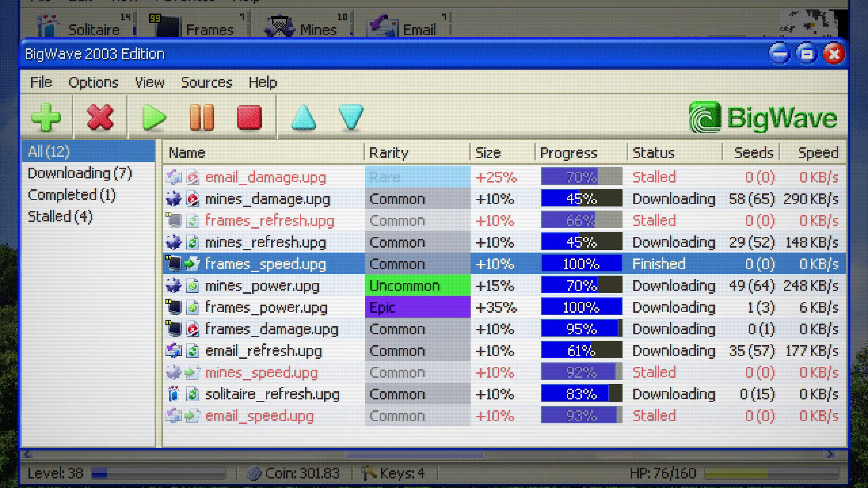Viewport: 868px width, 488px height.
Task: Select the Downloading (7) filter
Action: [80, 173]
